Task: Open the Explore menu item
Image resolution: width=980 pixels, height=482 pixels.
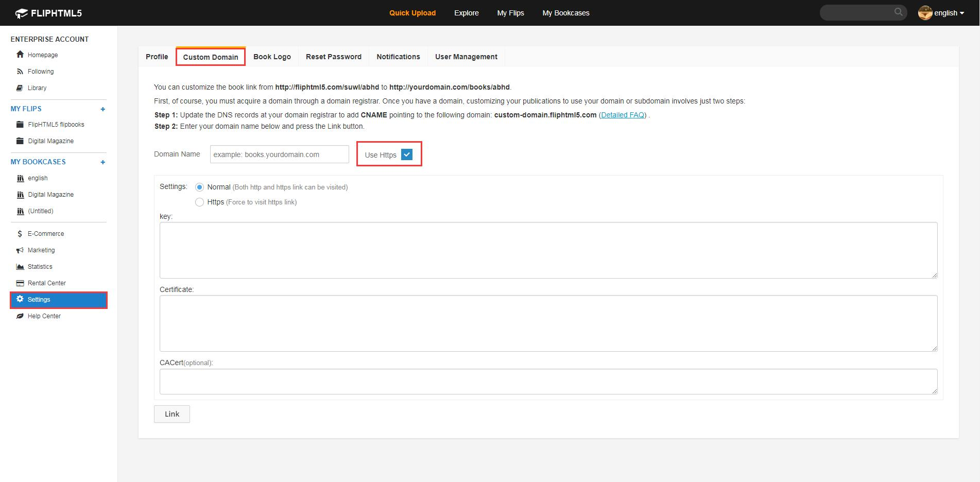Action: point(467,13)
